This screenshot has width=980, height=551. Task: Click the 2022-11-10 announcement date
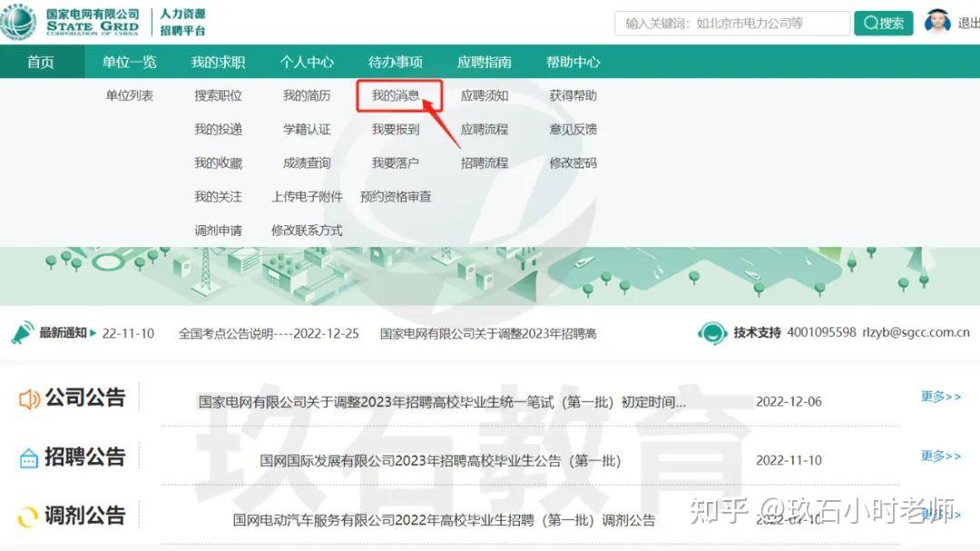pyautogui.click(x=789, y=460)
